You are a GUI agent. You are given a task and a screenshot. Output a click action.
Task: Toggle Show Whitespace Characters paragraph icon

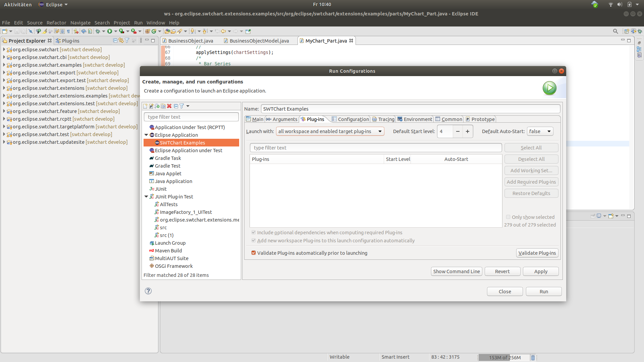[68, 31]
